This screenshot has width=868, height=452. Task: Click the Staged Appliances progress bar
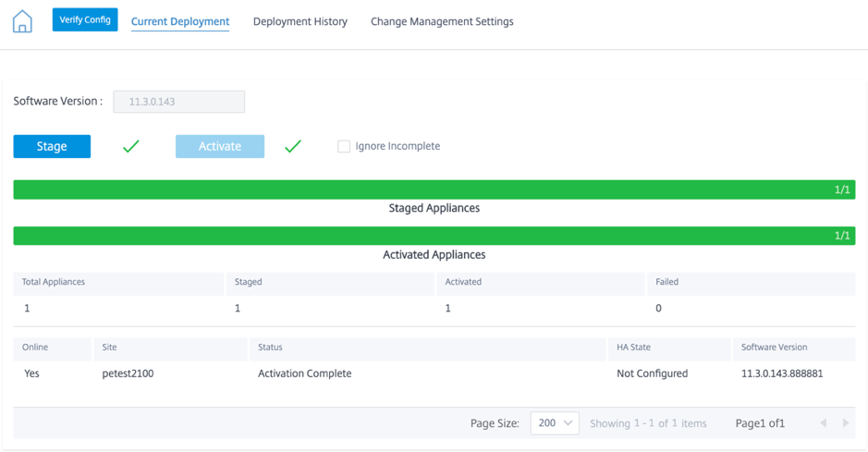pyautogui.click(x=434, y=189)
